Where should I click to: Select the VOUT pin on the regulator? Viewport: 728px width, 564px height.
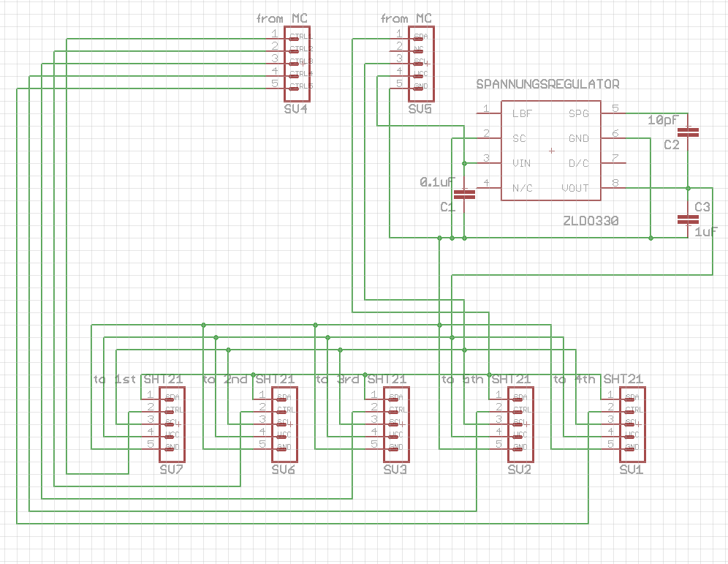[575, 188]
